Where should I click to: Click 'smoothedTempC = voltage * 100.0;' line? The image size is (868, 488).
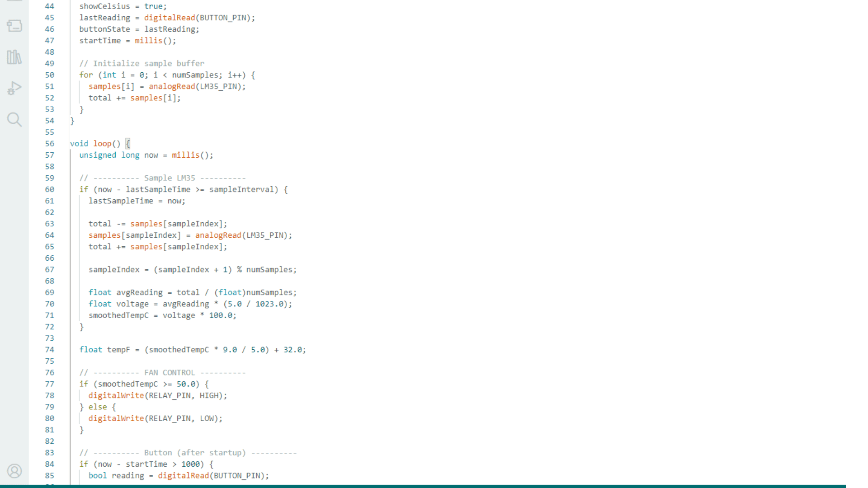click(x=162, y=315)
